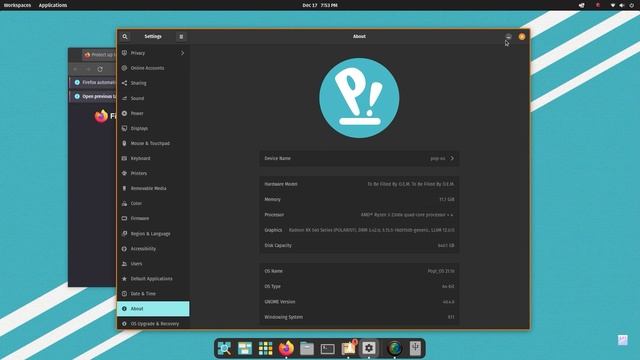Open the power menu in top bar
640x360 pixels.
click(632, 5)
